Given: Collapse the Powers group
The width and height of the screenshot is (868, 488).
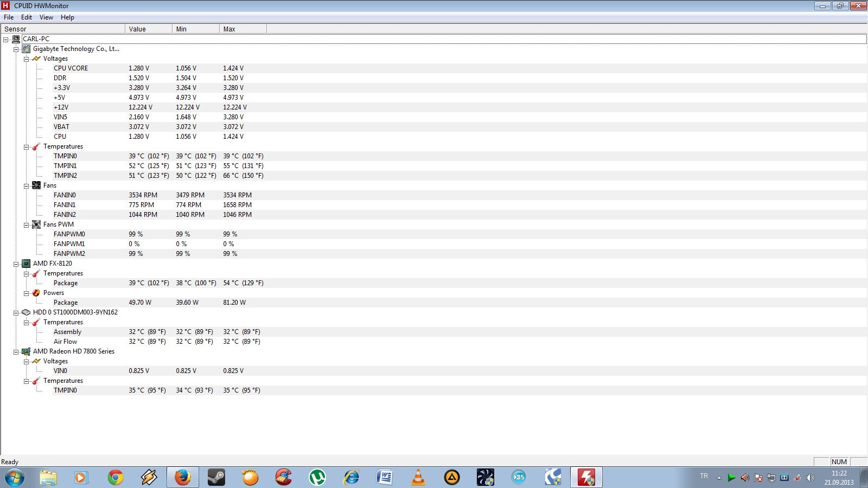Looking at the screenshot, I should pyautogui.click(x=26, y=293).
